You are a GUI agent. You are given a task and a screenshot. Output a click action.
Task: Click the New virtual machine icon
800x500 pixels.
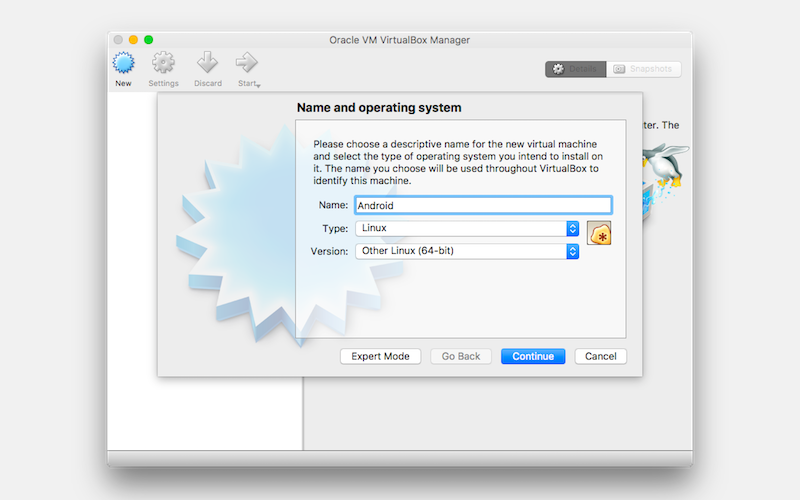pyautogui.click(x=123, y=63)
